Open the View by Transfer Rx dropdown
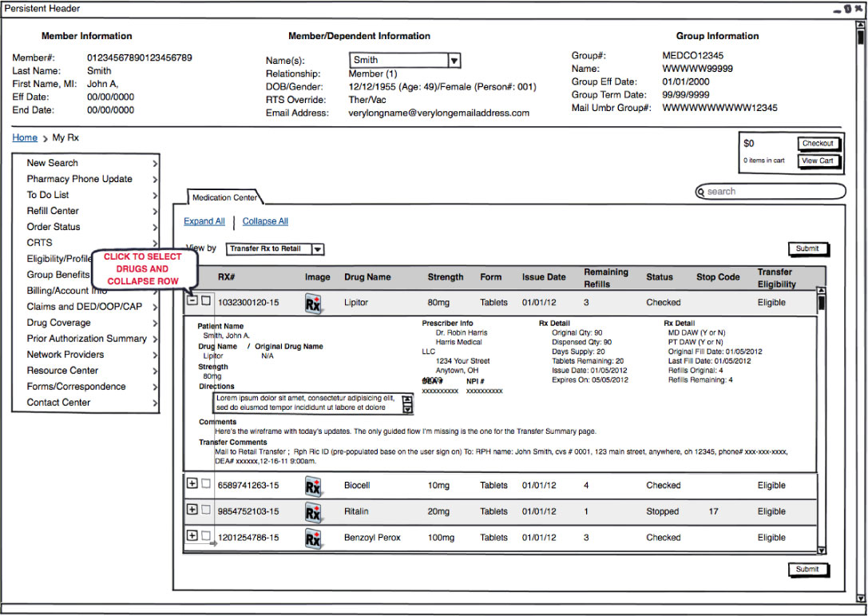Viewport: 868px width, 616px height. coord(275,249)
